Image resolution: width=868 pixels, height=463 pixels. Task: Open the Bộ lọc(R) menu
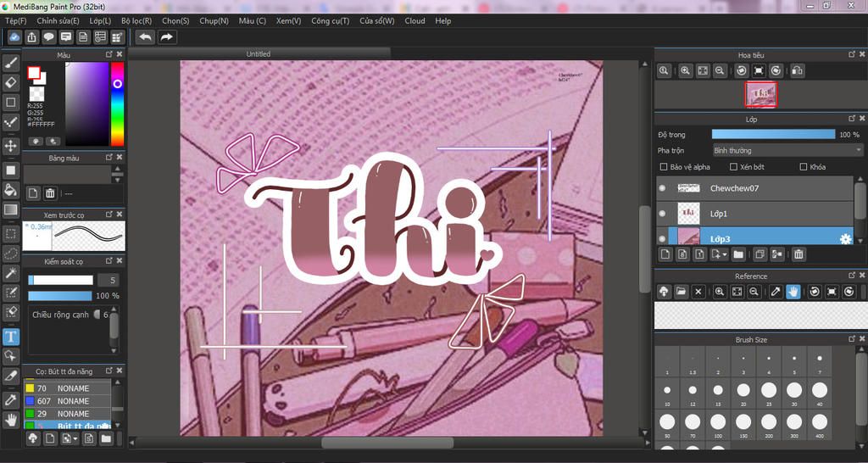click(x=136, y=20)
